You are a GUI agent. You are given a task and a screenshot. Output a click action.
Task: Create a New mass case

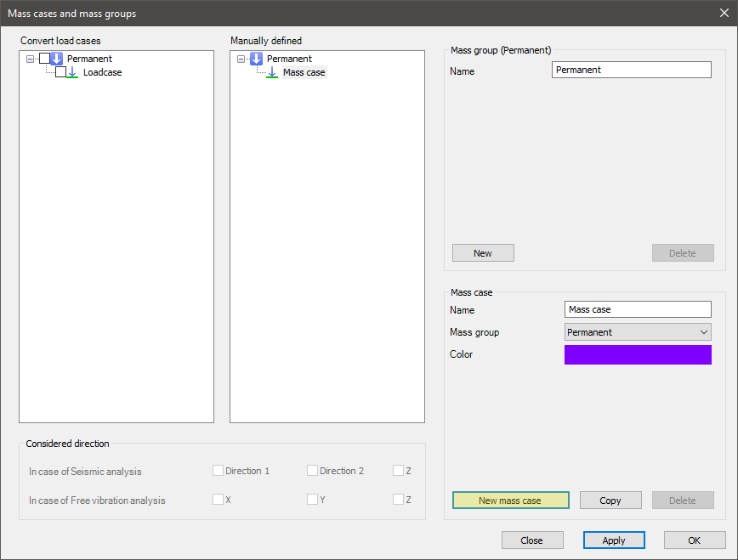[x=511, y=501]
